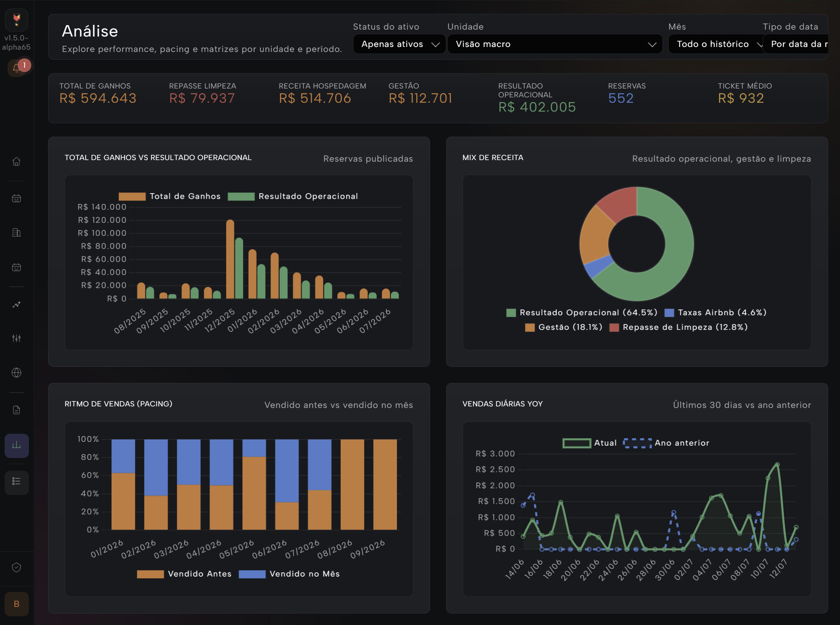Viewport: 840px width, 625px height.
Task: Toggle Total de Ganhos legend series
Action: point(169,196)
